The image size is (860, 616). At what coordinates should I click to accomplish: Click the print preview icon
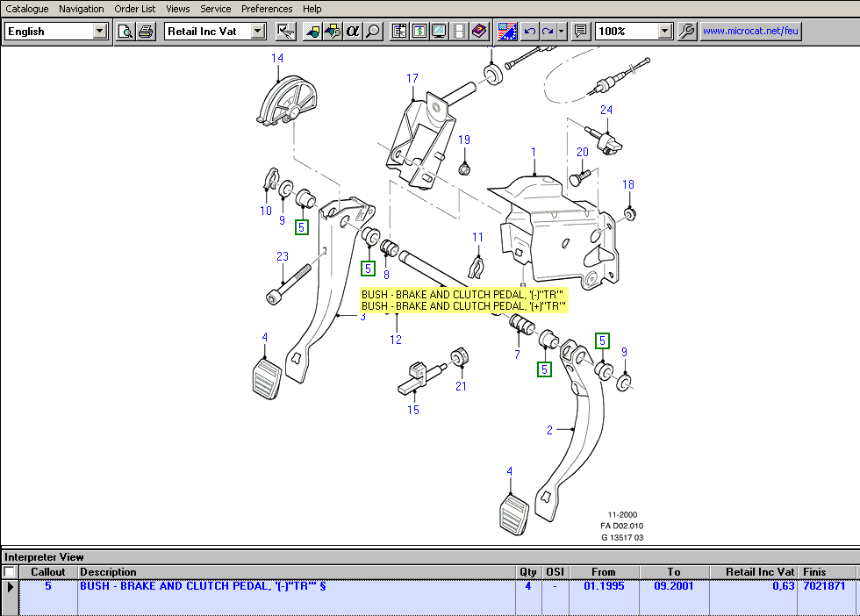coord(125,32)
